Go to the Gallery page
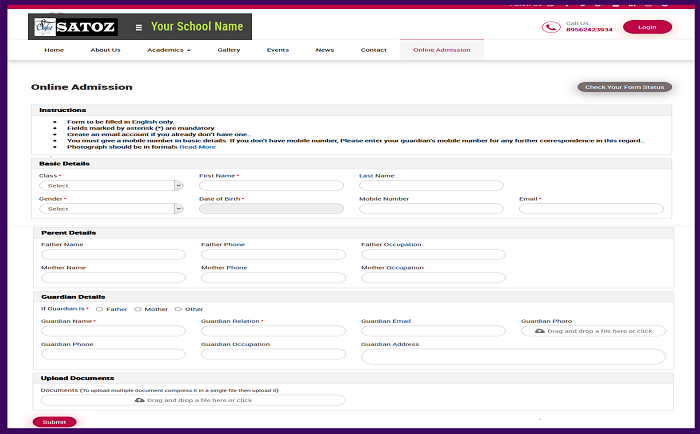The height and width of the screenshot is (434, 700). click(229, 50)
